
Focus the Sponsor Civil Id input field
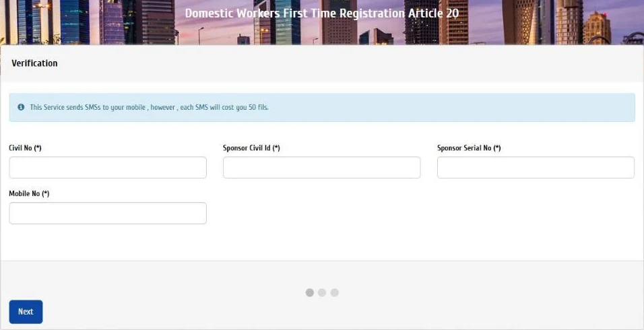pos(321,168)
